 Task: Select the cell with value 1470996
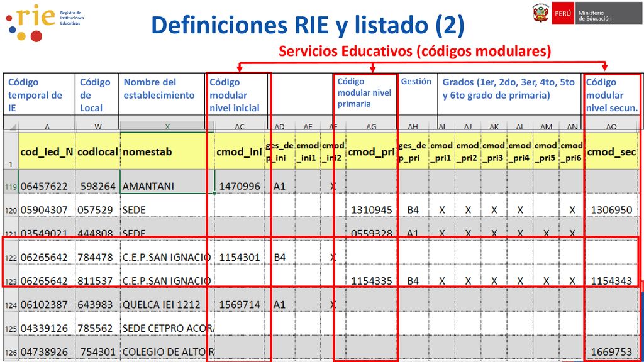240,182
